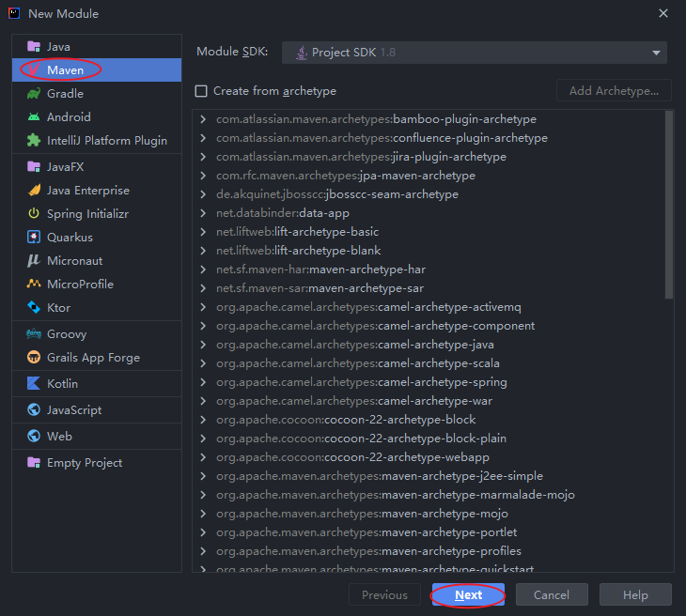Close the New Module dialog
This screenshot has height=616, width=686.
663,13
